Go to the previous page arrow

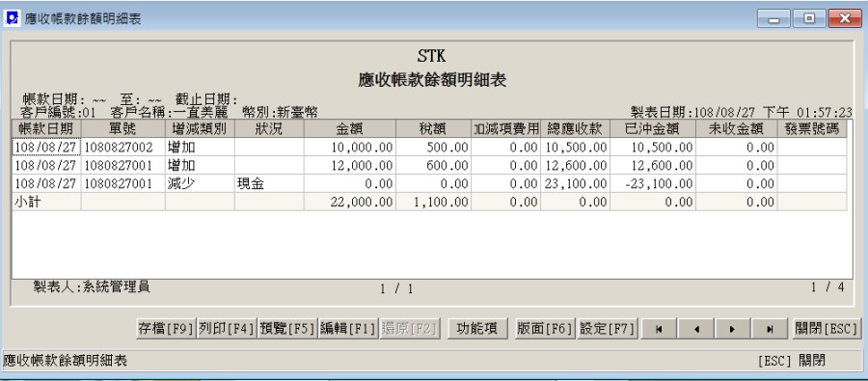(x=695, y=329)
